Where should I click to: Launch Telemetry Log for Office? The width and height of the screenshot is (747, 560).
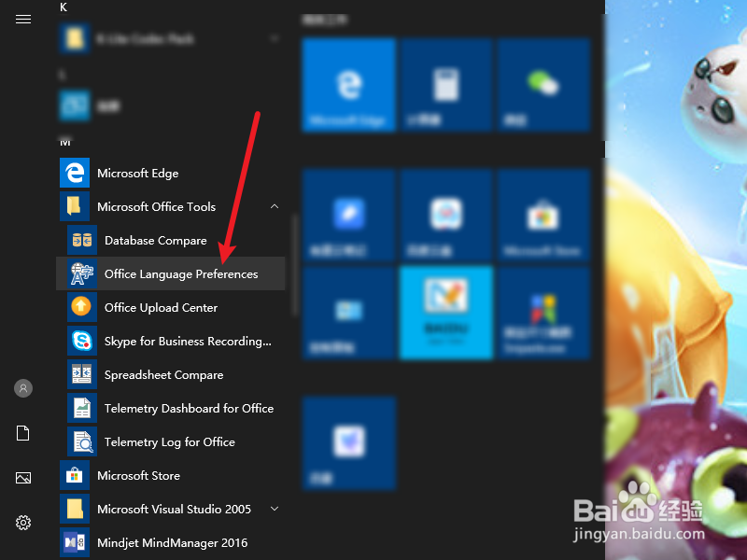click(x=171, y=441)
